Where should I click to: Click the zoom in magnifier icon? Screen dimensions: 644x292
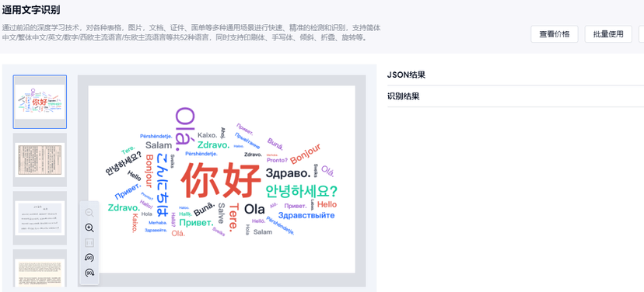click(89, 228)
